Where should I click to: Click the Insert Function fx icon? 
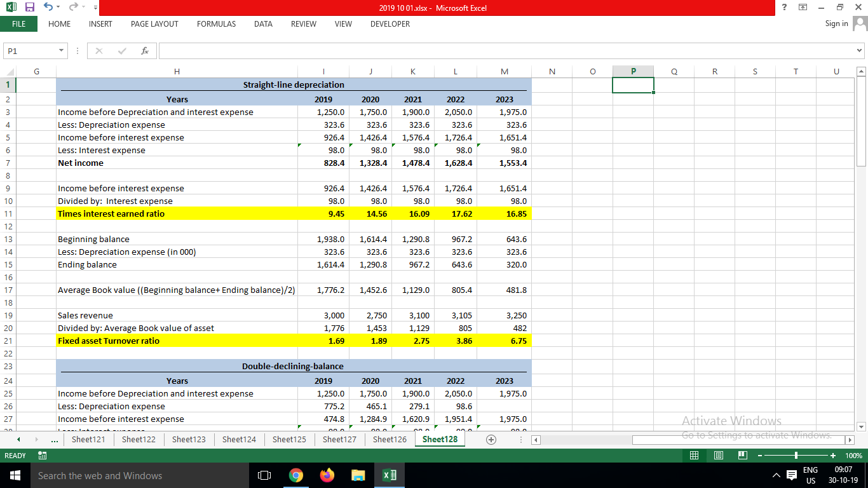[145, 50]
